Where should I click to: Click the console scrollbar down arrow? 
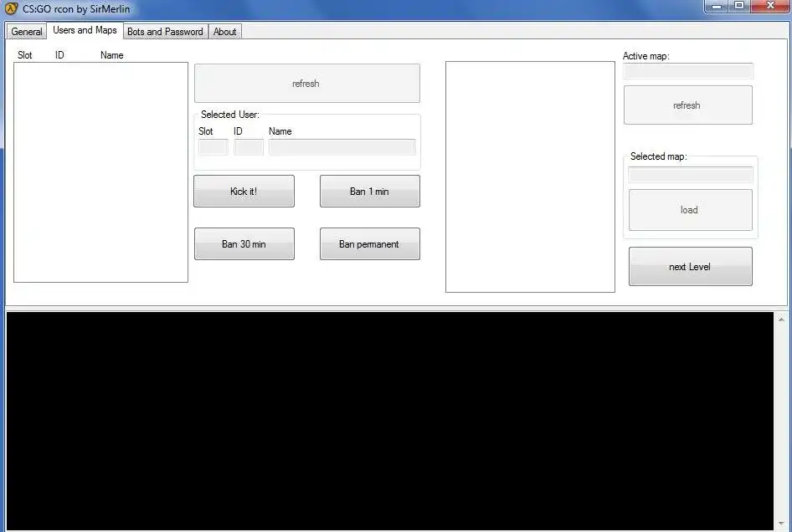pyautogui.click(x=781, y=524)
